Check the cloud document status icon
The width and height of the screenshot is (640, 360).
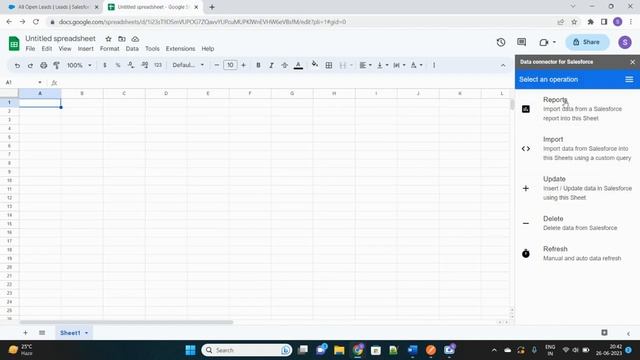coord(135,39)
